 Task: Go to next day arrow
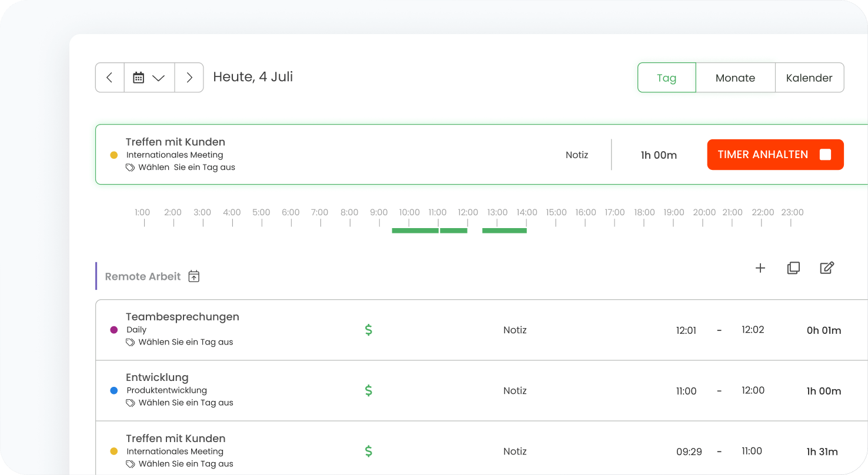(189, 78)
